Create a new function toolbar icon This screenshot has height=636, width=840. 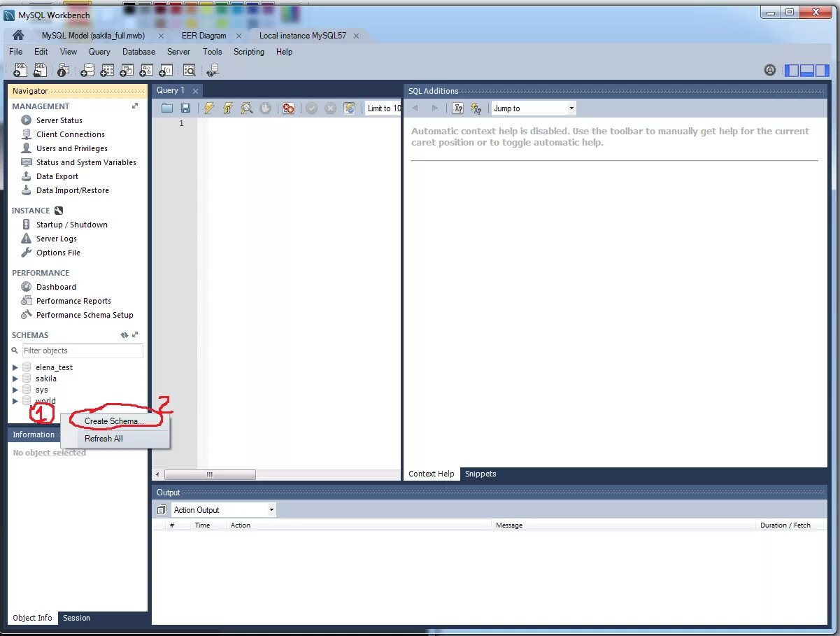166,70
